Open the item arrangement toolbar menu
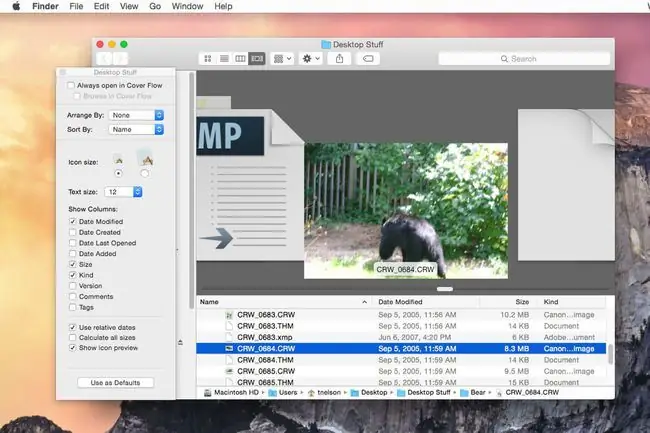 282,59
